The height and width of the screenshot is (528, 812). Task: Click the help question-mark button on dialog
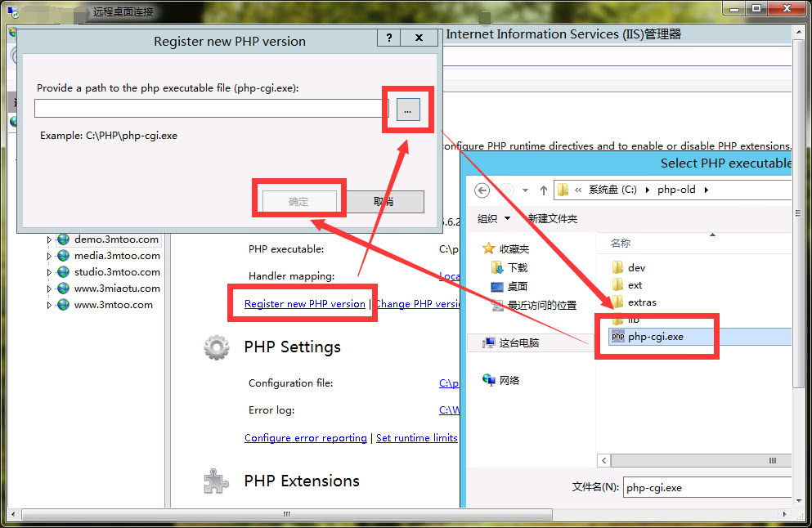click(x=388, y=38)
